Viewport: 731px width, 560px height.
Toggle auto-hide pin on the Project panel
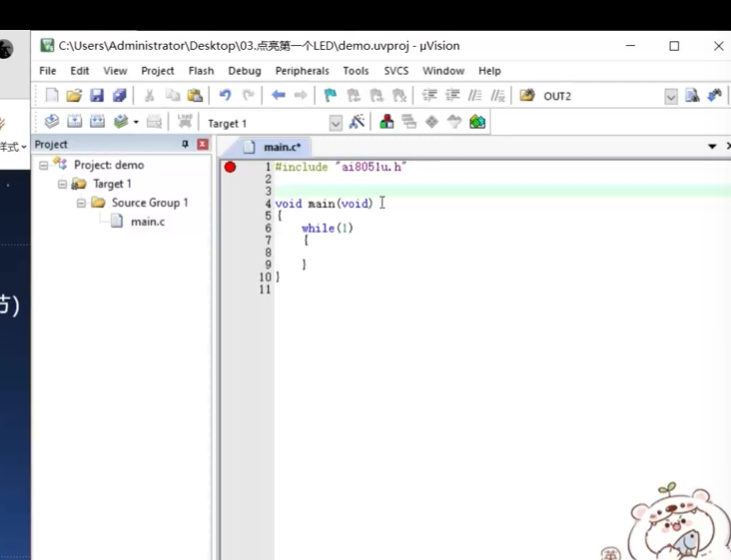coord(185,145)
